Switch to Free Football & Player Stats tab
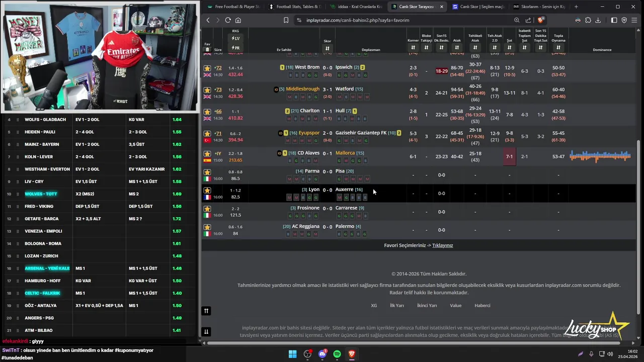This screenshot has height=362, width=644. [233, 7]
